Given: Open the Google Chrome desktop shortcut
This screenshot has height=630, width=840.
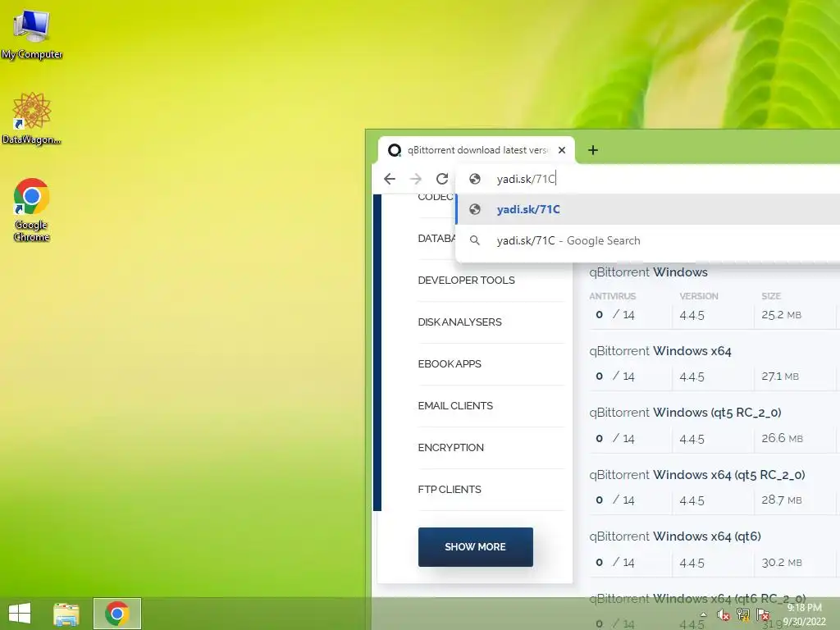Looking at the screenshot, I should coord(32,210).
